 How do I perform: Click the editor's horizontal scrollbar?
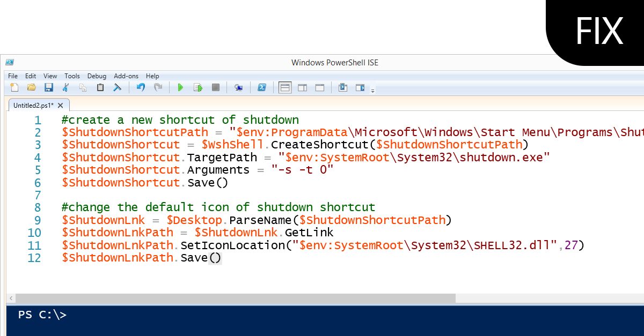pos(231,297)
